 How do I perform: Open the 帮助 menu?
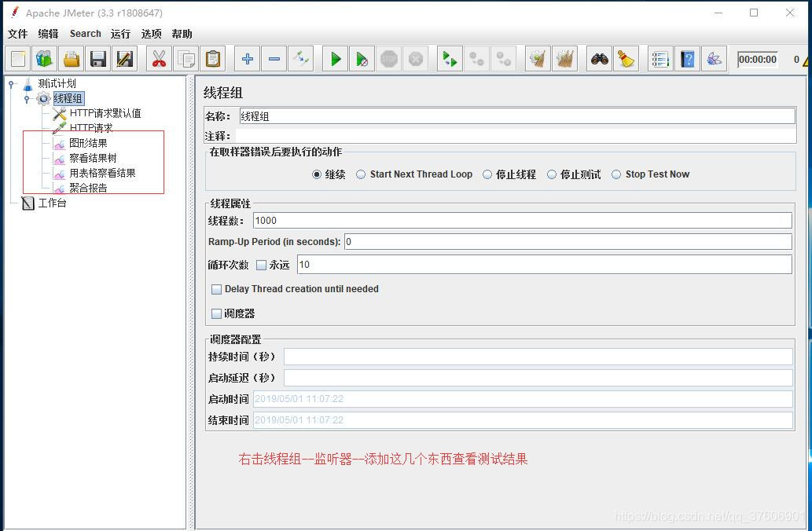pos(182,34)
